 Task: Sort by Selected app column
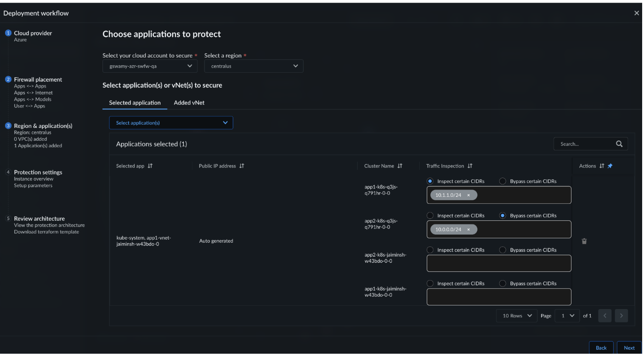coord(150,166)
